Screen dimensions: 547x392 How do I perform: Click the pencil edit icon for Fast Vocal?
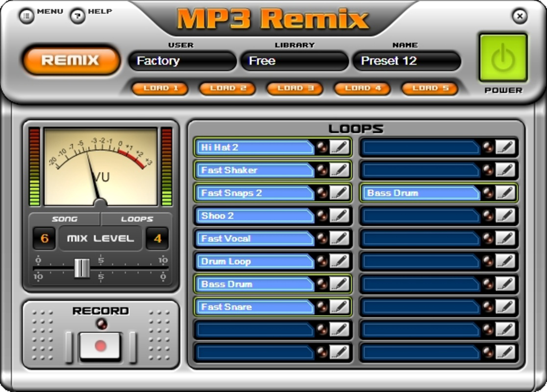coord(340,238)
